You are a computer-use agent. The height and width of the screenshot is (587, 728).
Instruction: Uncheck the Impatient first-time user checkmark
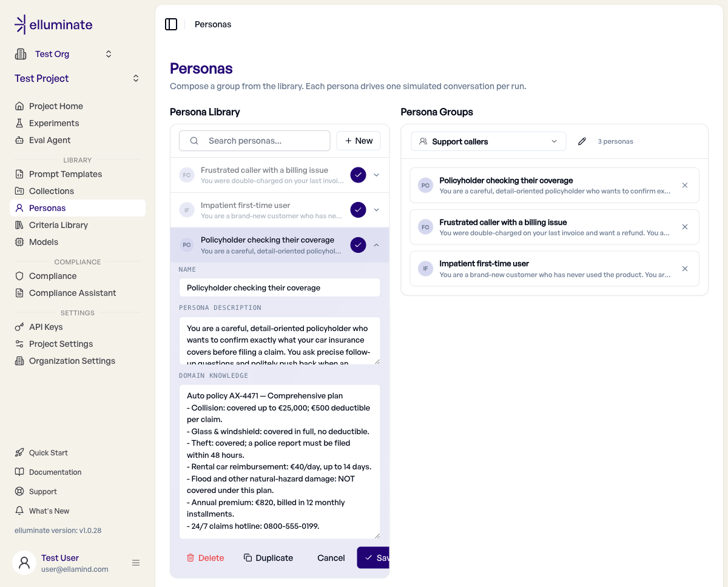(x=359, y=210)
